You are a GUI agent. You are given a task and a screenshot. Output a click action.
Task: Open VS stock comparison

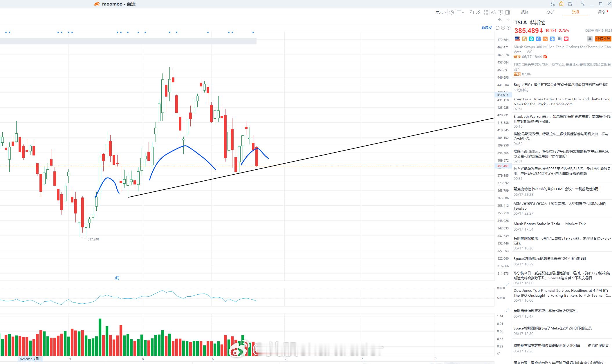tap(493, 12)
